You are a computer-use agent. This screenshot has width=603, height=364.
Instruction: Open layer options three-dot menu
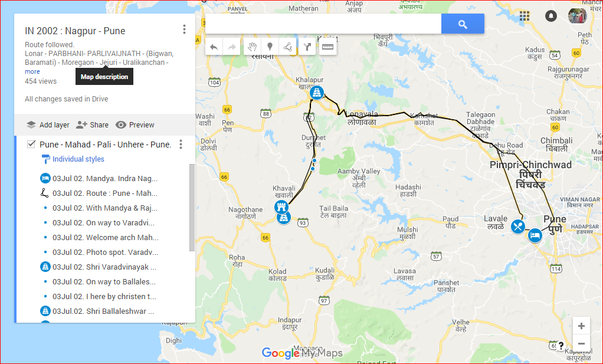(x=181, y=145)
